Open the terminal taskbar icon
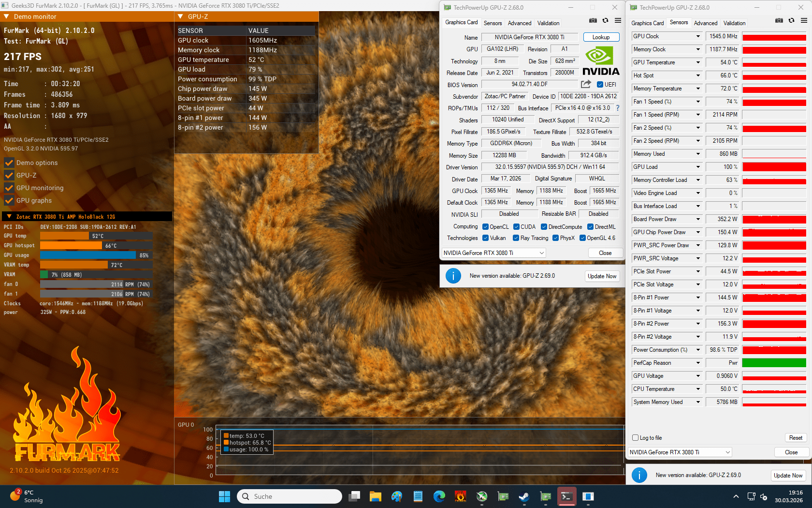 click(x=567, y=496)
